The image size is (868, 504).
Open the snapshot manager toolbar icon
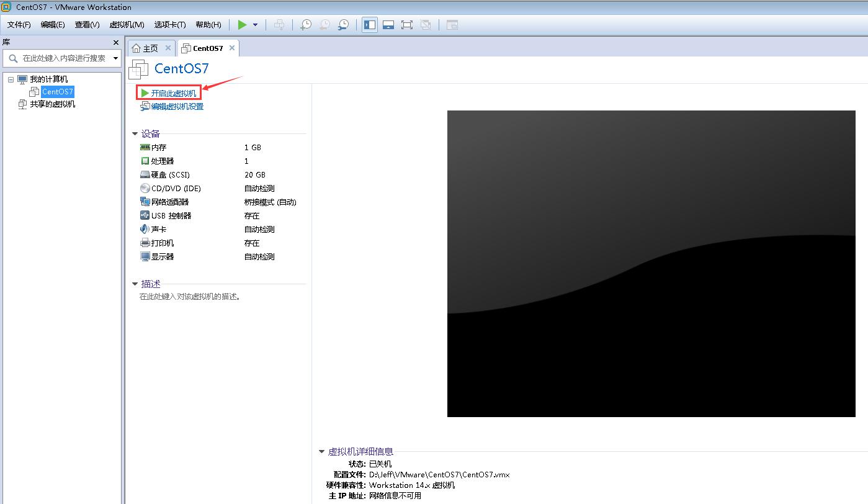click(343, 25)
